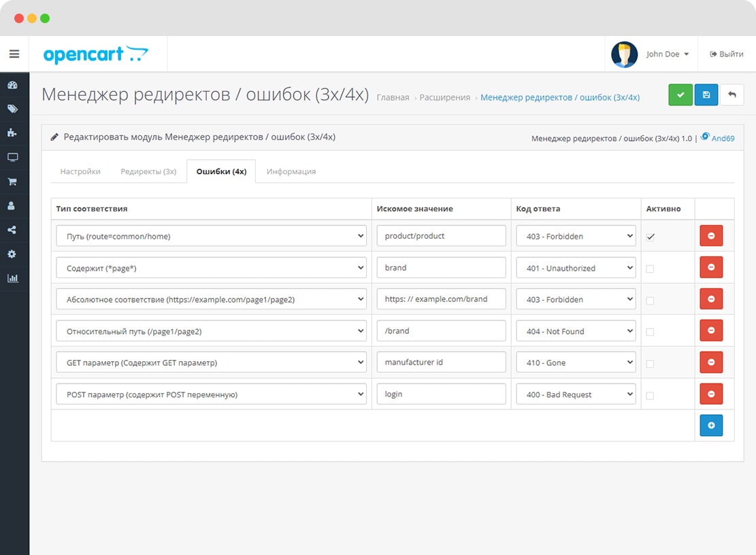756x555 pixels.
Task: Add a new error rule row
Action: (711, 425)
